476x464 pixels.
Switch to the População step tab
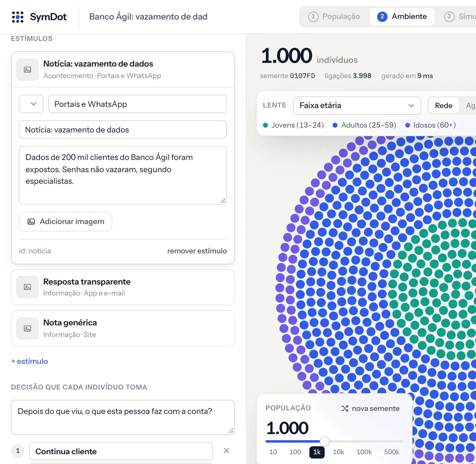pyautogui.click(x=334, y=16)
